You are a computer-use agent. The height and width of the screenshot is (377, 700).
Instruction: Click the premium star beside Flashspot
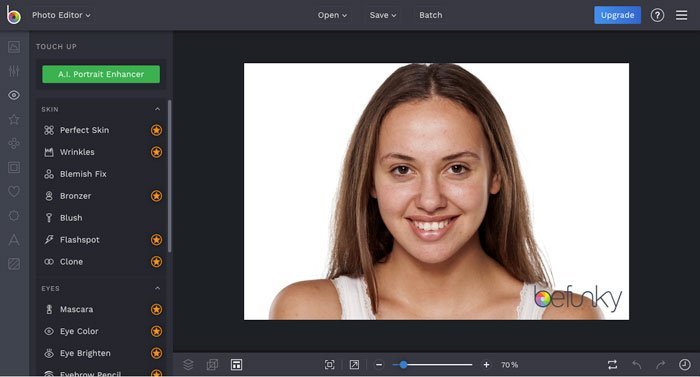click(156, 239)
